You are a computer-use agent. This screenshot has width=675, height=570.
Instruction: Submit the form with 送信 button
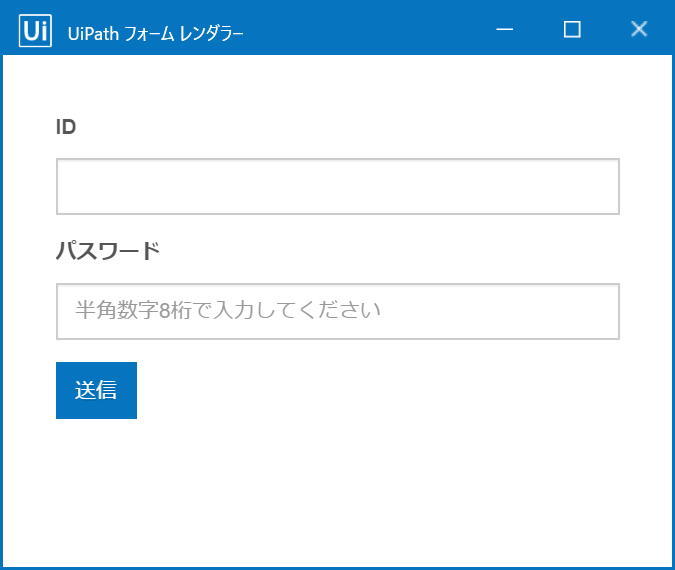point(96,390)
